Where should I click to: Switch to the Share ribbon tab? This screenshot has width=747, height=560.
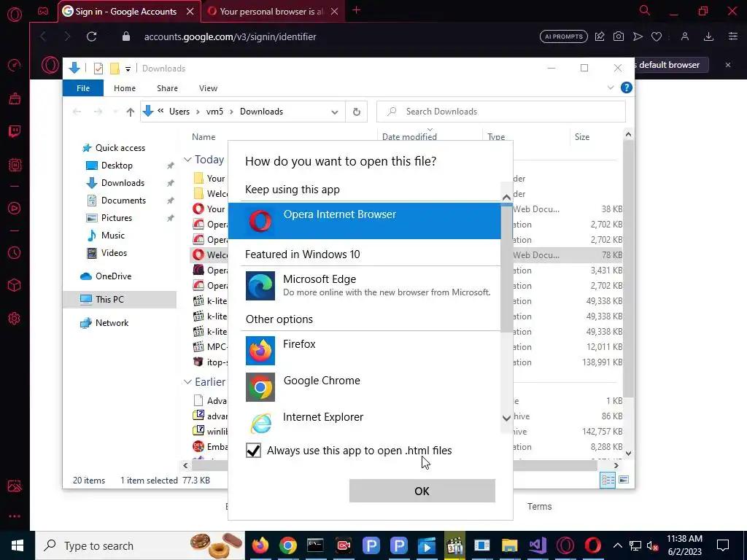pyautogui.click(x=167, y=88)
